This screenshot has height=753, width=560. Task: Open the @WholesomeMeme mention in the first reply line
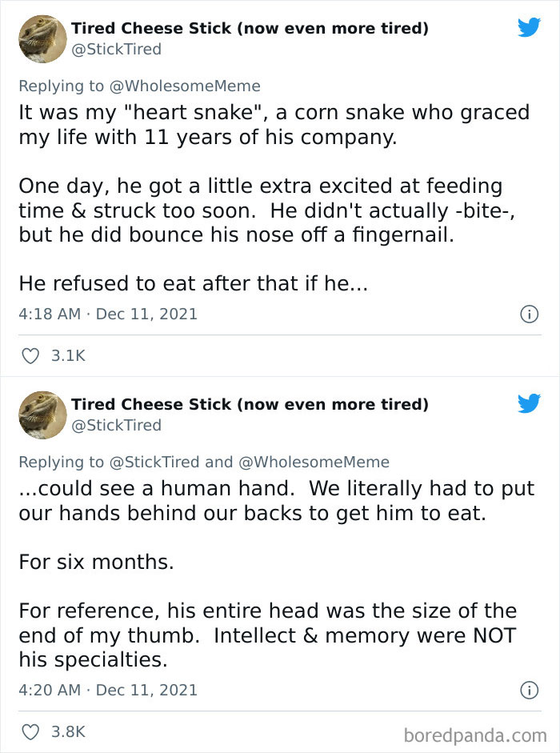click(188, 86)
